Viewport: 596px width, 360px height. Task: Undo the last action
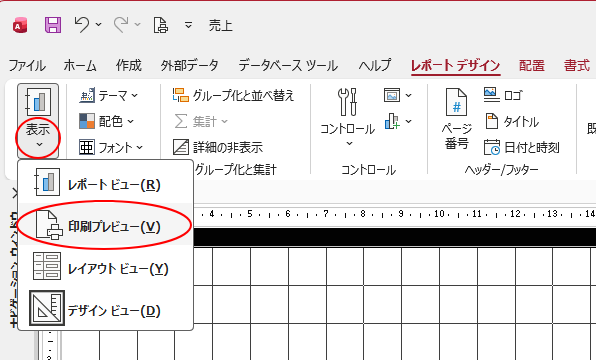81,25
